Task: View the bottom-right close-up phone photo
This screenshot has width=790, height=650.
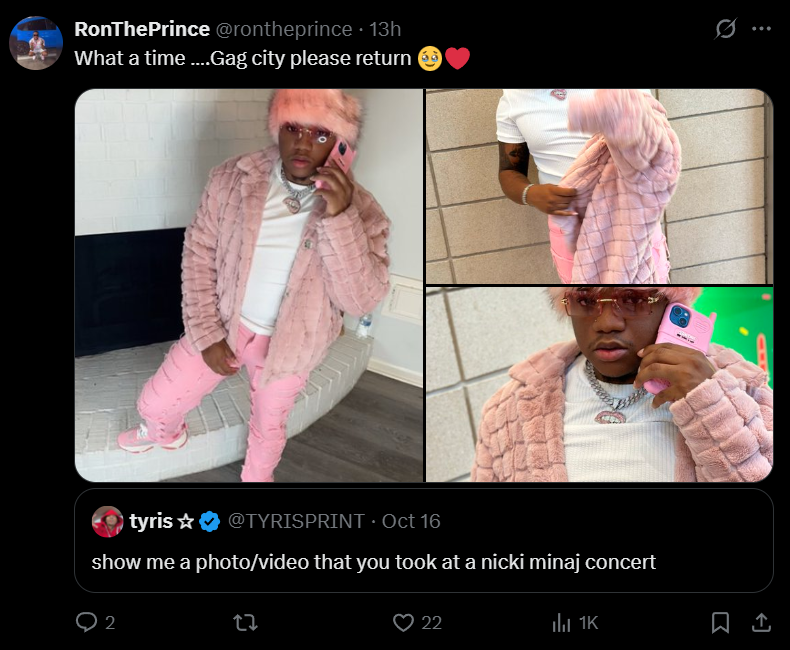Action: coord(600,384)
